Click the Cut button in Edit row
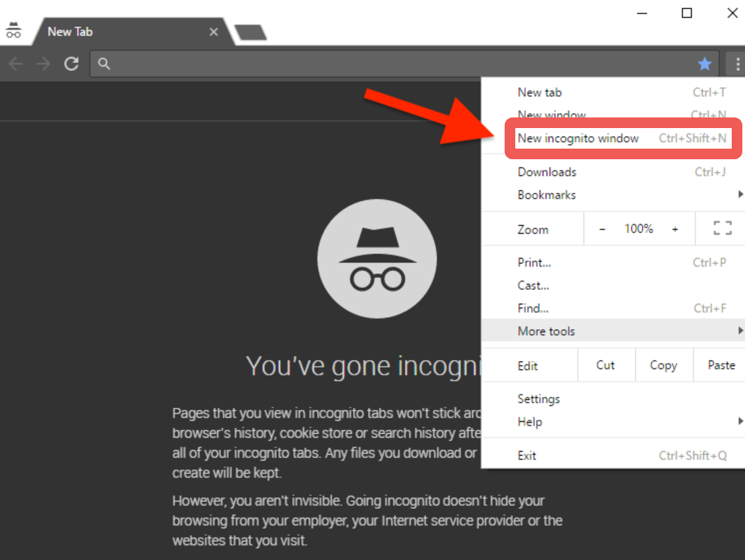Viewport: 745px width, 560px height. pyautogui.click(x=606, y=365)
